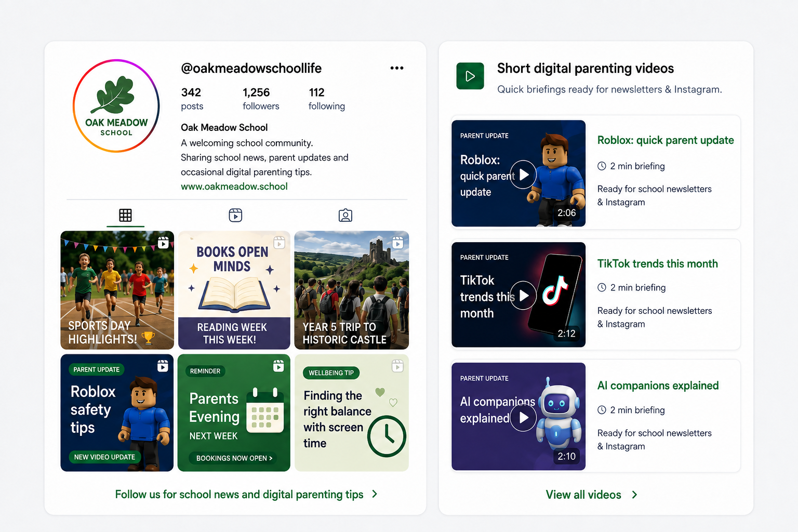Open the Sports Day Highlights post thumbnail
The height and width of the screenshot is (532, 798).
point(117,290)
